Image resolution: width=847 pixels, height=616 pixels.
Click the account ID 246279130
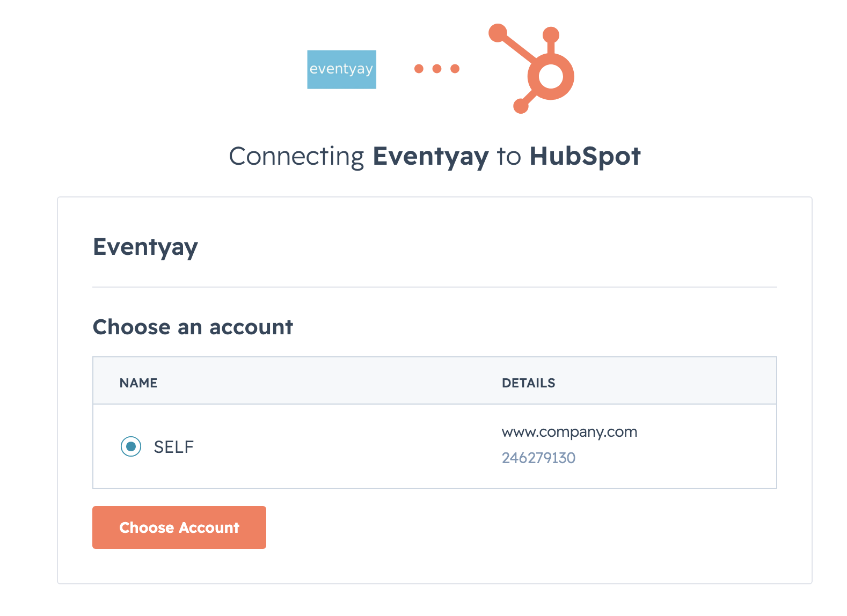coord(538,458)
